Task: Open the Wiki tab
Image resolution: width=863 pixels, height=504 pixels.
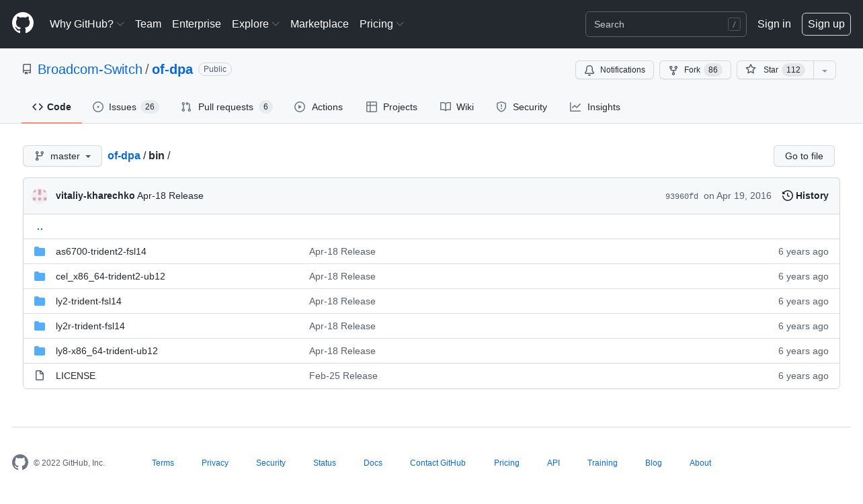Action: tap(457, 107)
